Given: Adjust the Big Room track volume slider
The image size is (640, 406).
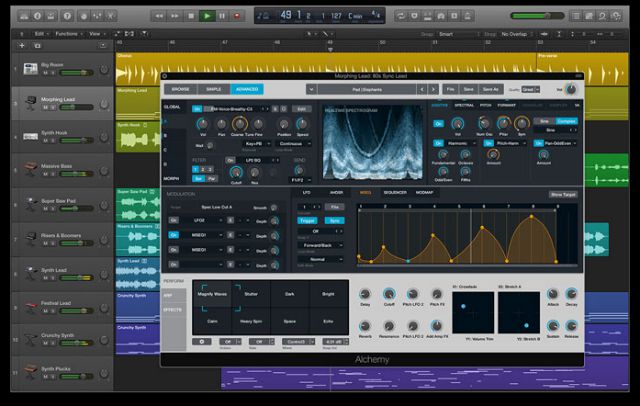Looking at the screenshot, I should [x=76, y=73].
